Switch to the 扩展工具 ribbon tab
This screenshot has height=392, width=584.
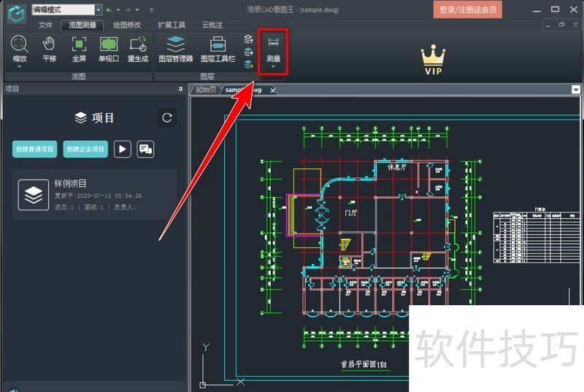pyautogui.click(x=172, y=25)
